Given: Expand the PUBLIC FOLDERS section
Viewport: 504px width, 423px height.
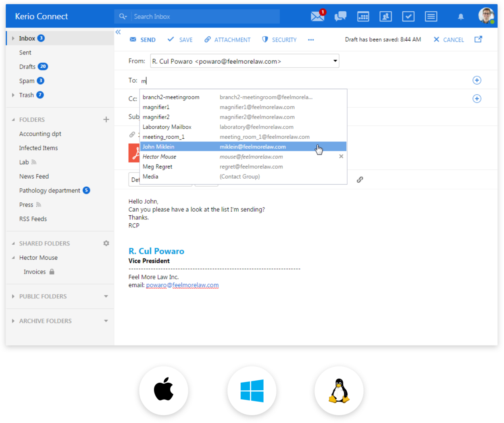Looking at the screenshot, I should (13, 296).
